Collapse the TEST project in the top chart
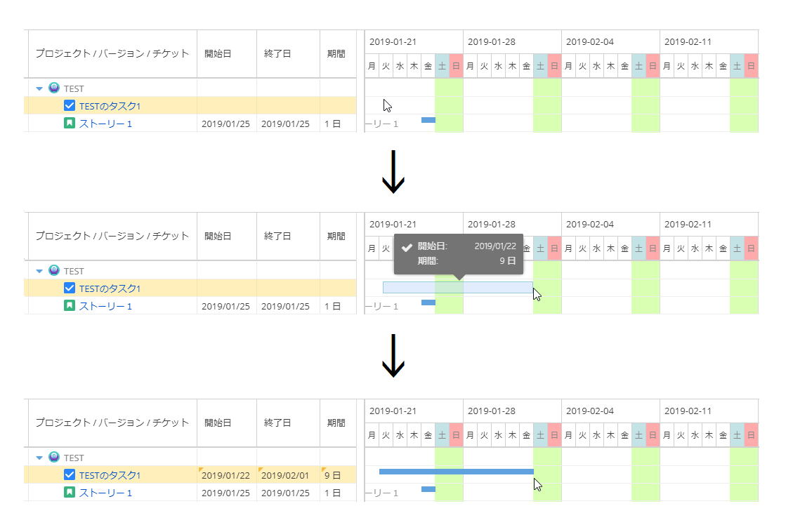786x532 pixels. click(x=39, y=88)
